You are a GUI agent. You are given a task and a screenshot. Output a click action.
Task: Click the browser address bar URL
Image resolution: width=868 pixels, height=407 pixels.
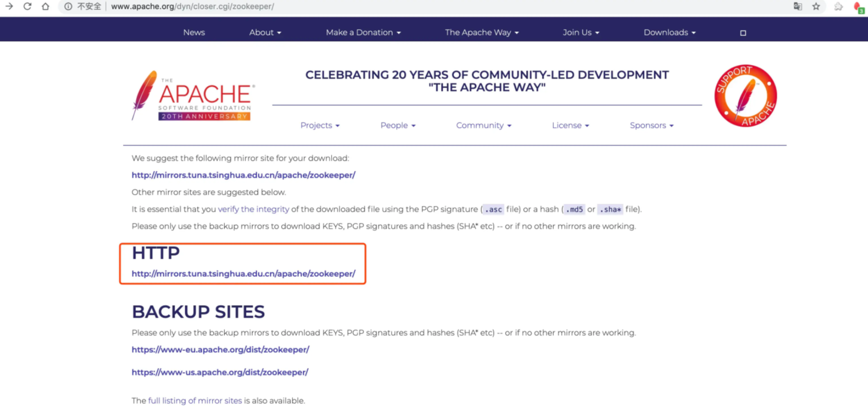click(x=193, y=6)
